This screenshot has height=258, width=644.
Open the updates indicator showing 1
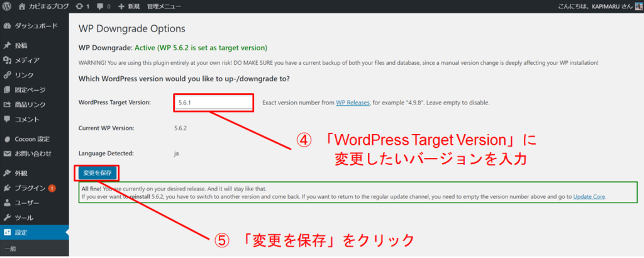(x=82, y=6)
